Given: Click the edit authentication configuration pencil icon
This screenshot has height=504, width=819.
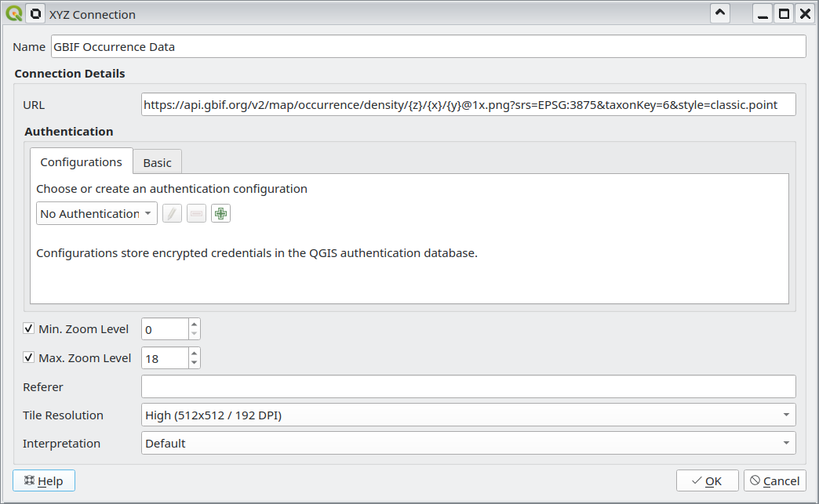Looking at the screenshot, I should tap(172, 213).
